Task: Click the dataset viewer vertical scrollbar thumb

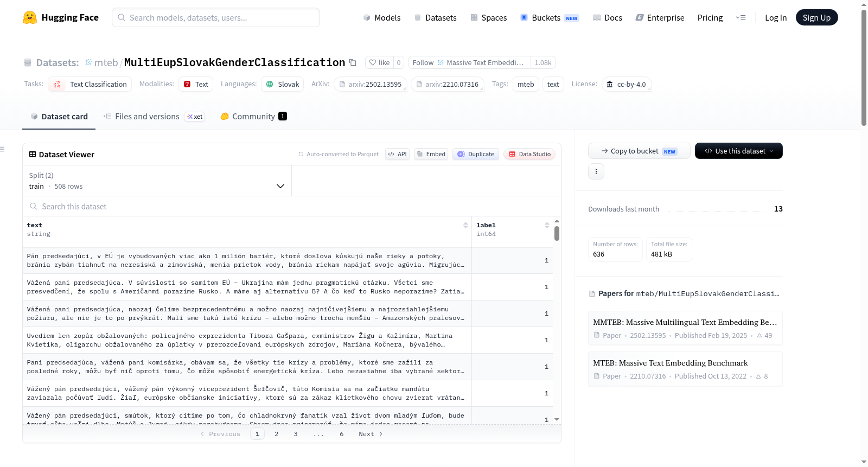Action: point(557,234)
